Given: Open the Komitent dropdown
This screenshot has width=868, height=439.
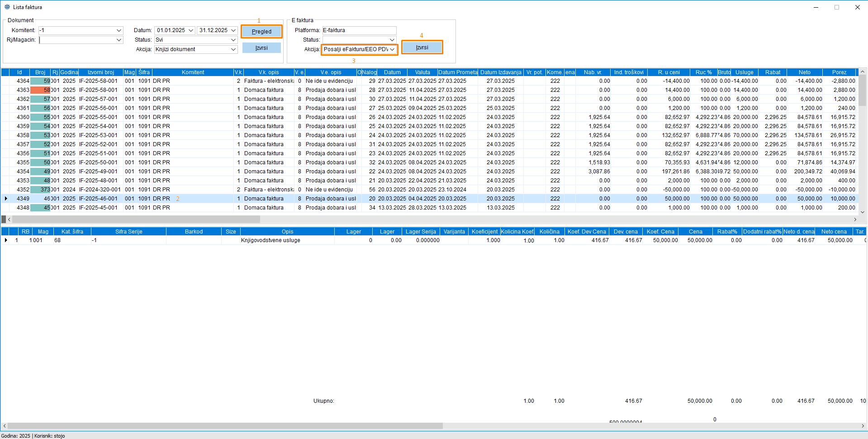Looking at the screenshot, I should 119,30.
